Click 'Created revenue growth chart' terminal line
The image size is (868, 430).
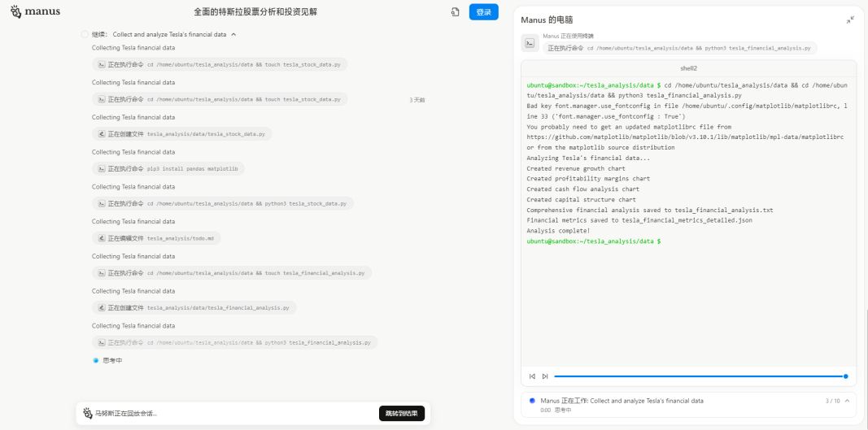click(576, 168)
